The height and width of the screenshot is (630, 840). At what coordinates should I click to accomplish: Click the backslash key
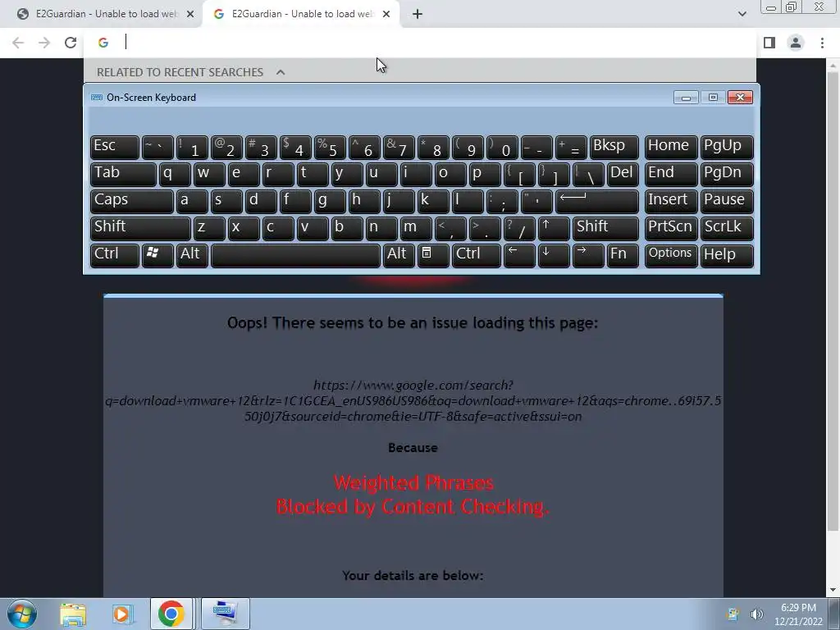[588, 174]
